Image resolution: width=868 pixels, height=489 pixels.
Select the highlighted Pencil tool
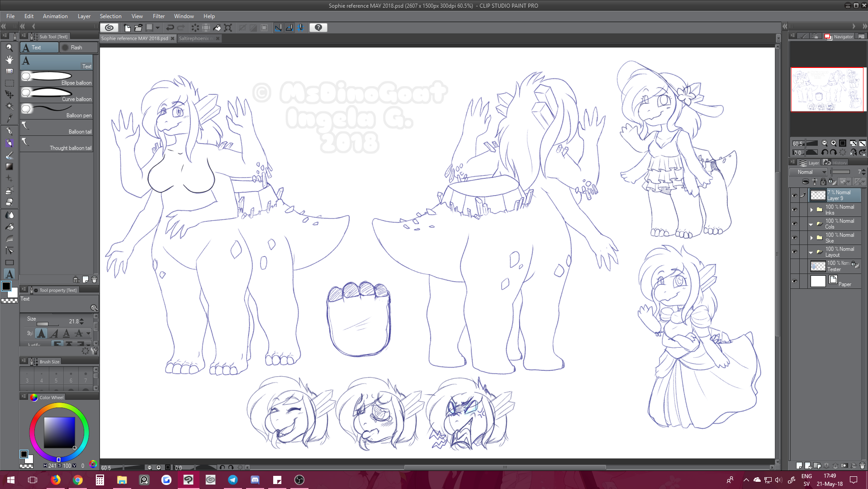coord(9,143)
